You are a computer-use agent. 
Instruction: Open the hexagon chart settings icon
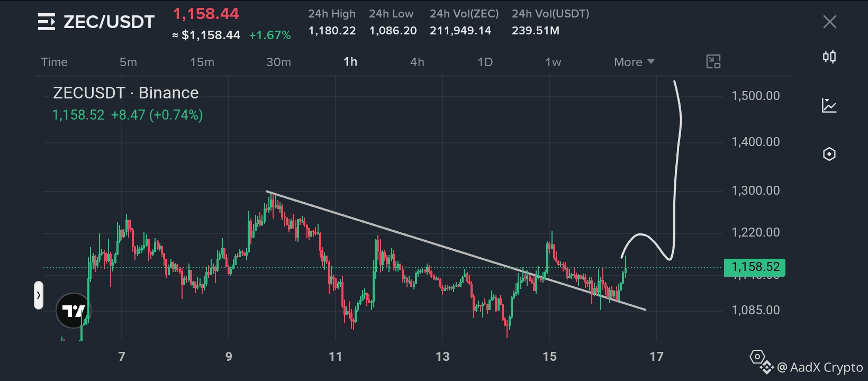click(829, 154)
